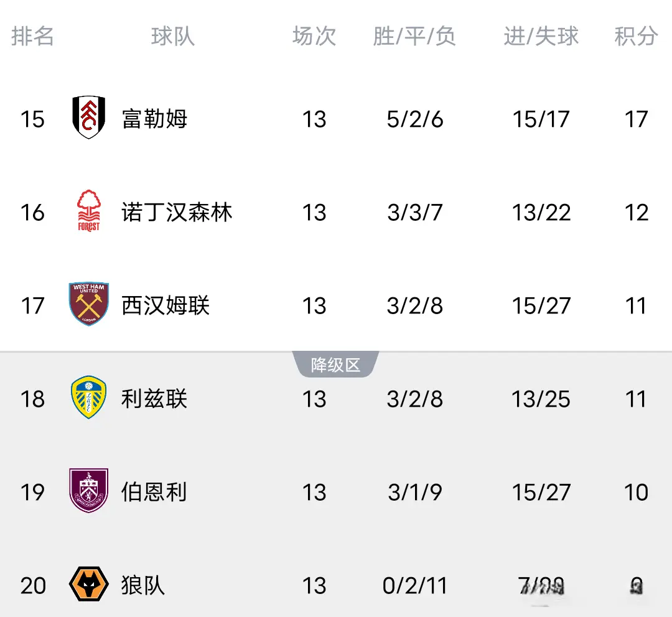The height and width of the screenshot is (617, 672).
Task: Click the 球队 column header
Action: (172, 36)
